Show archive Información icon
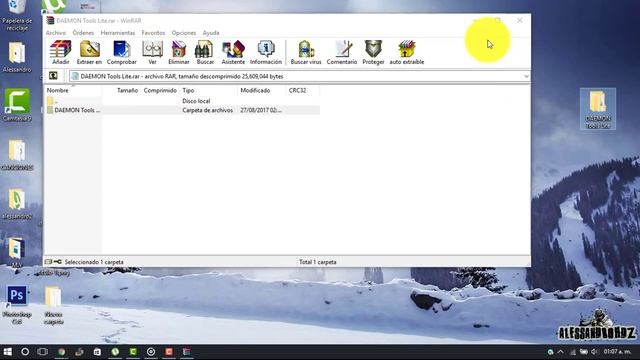 click(266, 52)
